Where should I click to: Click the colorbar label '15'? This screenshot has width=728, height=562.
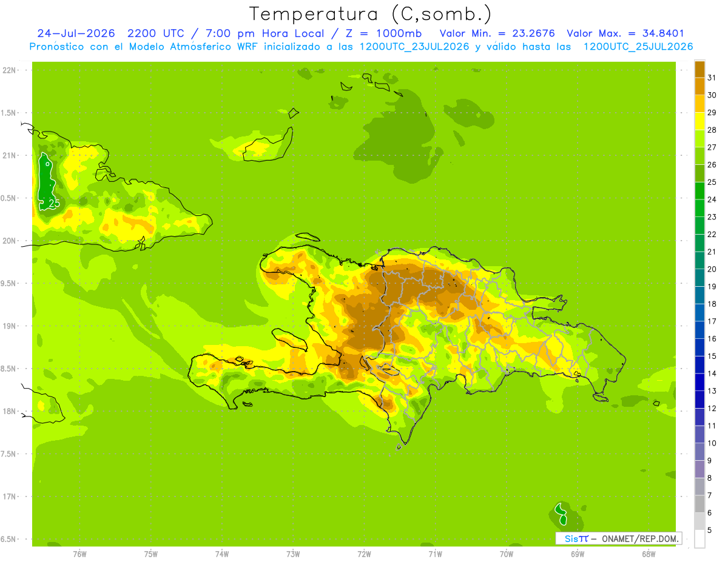(712, 356)
